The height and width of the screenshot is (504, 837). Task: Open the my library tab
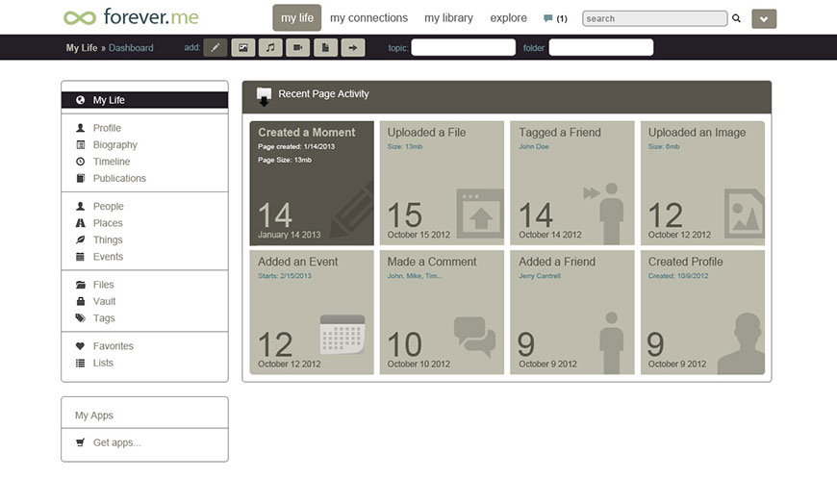click(450, 18)
